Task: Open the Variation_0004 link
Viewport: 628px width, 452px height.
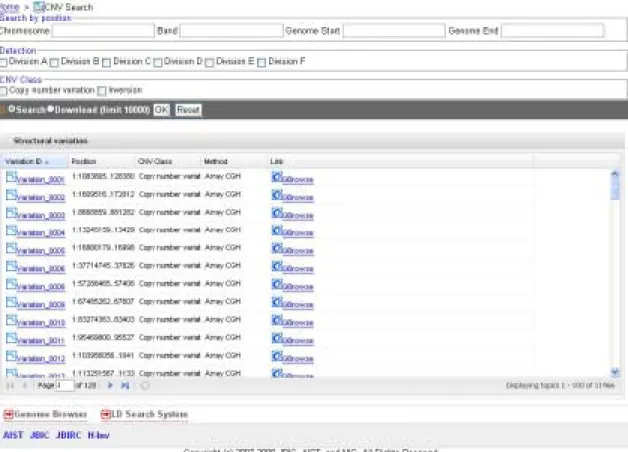Action: [x=41, y=233]
